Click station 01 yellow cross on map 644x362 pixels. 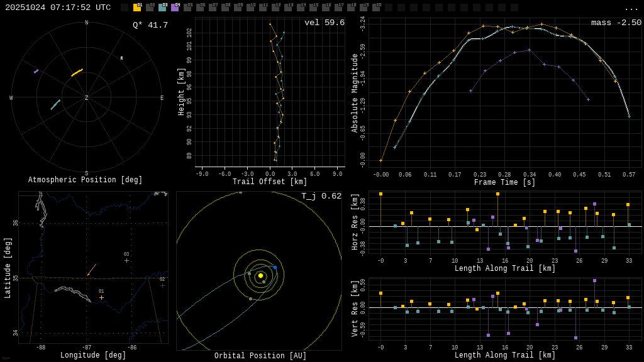tap(101, 297)
